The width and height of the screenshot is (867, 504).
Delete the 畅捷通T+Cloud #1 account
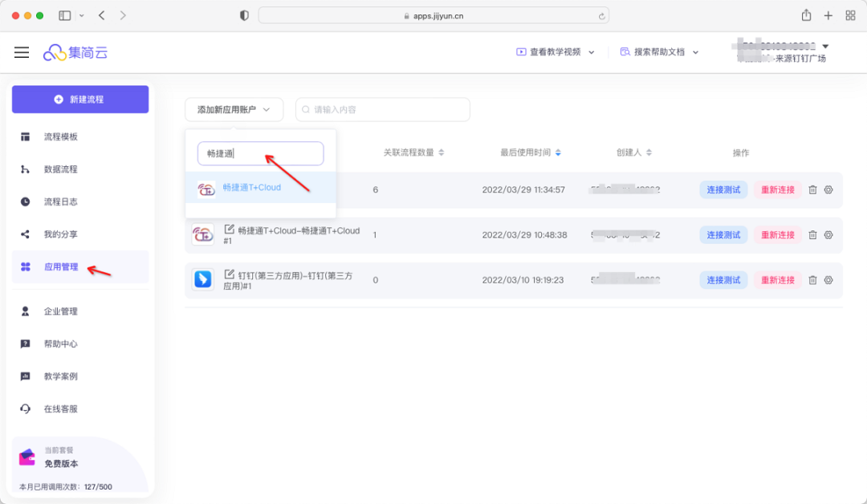click(812, 235)
